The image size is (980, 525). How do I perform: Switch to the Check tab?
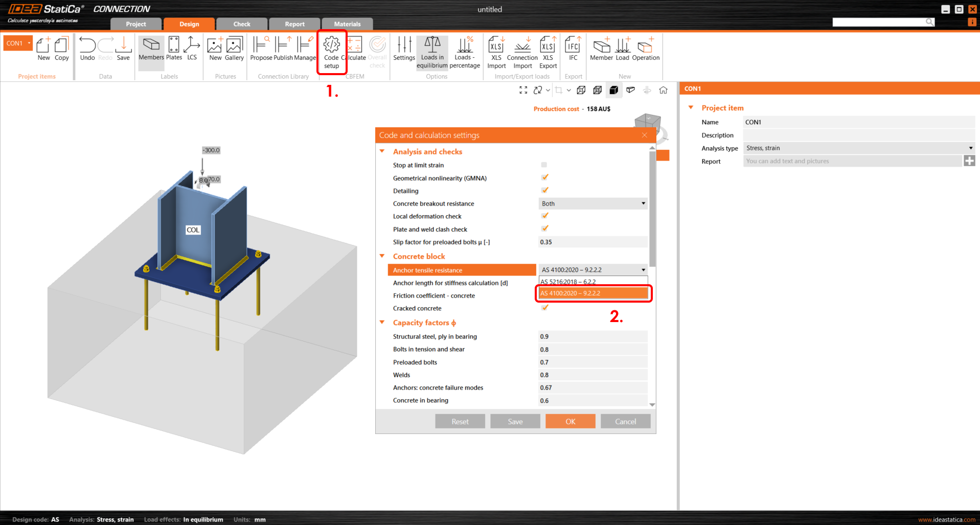tap(241, 24)
